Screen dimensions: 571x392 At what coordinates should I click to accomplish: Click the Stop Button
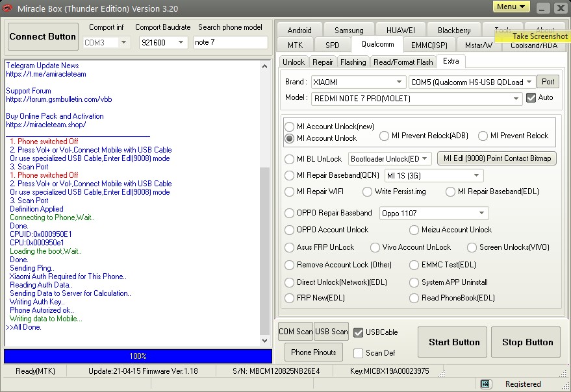pos(526,342)
